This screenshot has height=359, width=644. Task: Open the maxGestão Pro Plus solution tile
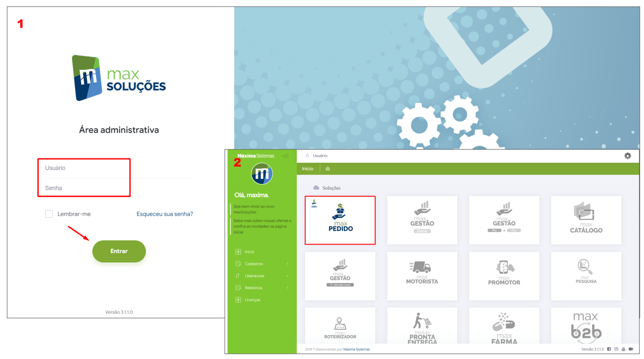point(504,220)
